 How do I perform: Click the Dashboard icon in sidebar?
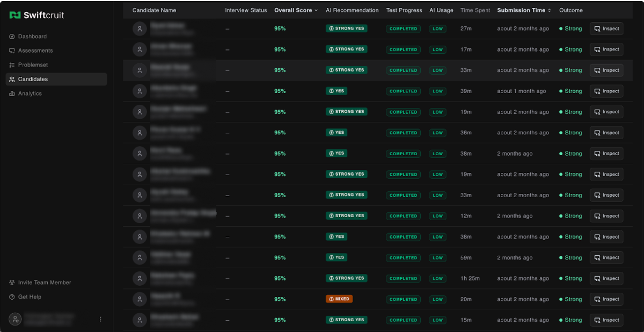[12, 37]
